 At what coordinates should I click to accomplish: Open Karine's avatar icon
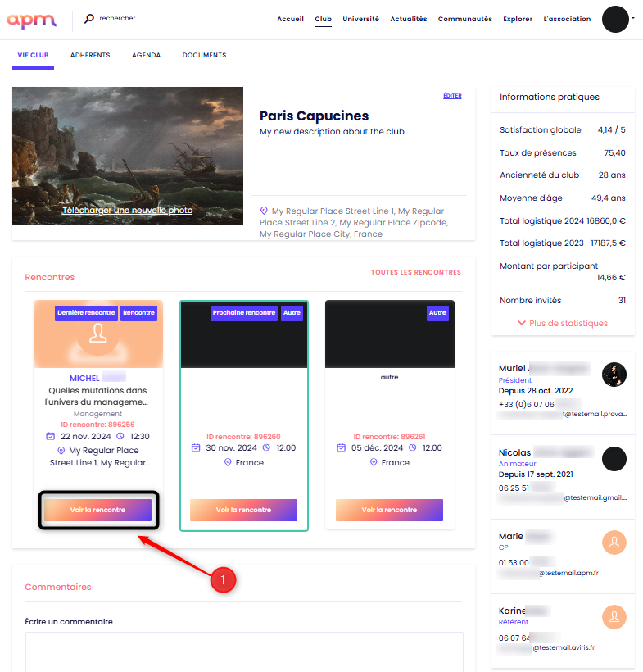click(614, 617)
